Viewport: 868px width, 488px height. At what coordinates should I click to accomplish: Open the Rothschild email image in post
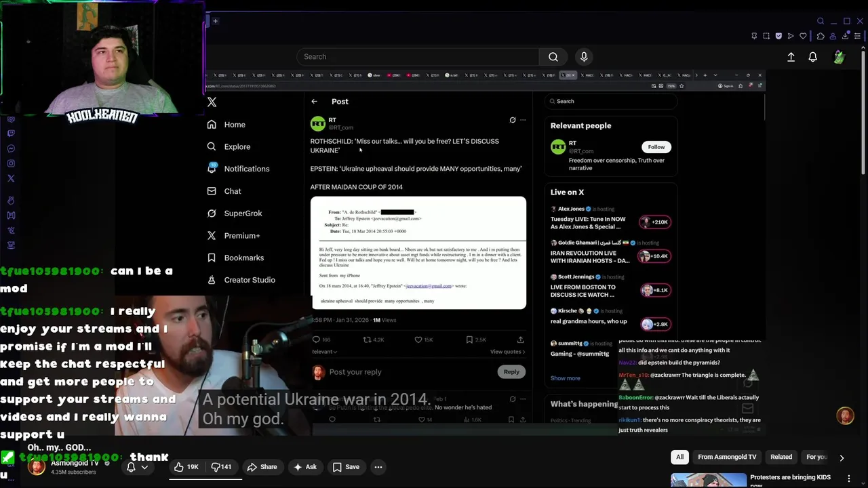tap(418, 253)
